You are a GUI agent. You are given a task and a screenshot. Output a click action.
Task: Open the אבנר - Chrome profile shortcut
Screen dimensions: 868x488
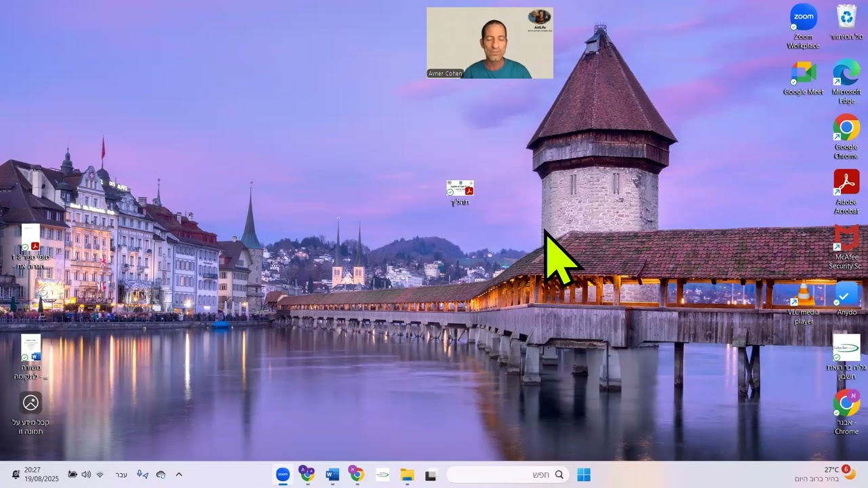click(x=846, y=412)
